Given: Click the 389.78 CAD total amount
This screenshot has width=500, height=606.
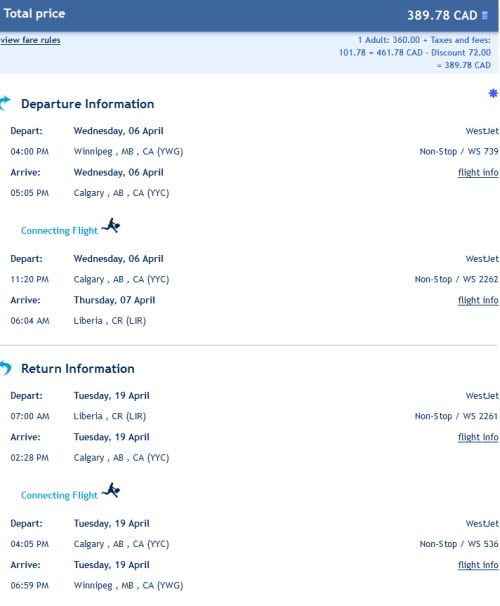Looking at the screenshot, I should point(442,15).
